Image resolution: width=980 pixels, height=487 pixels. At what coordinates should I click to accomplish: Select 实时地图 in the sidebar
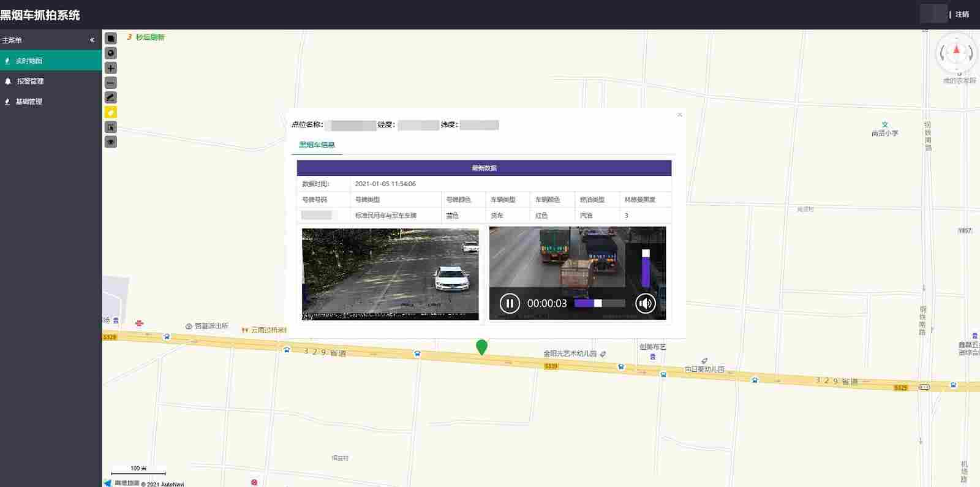29,61
